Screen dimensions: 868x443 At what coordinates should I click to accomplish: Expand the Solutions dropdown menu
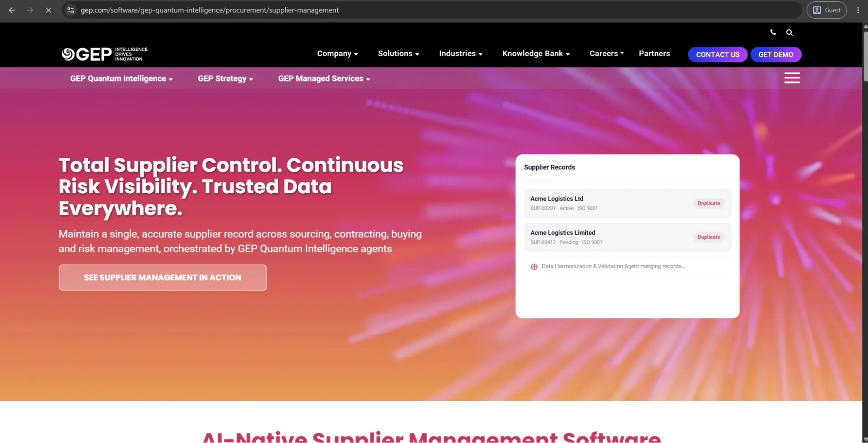tap(398, 53)
